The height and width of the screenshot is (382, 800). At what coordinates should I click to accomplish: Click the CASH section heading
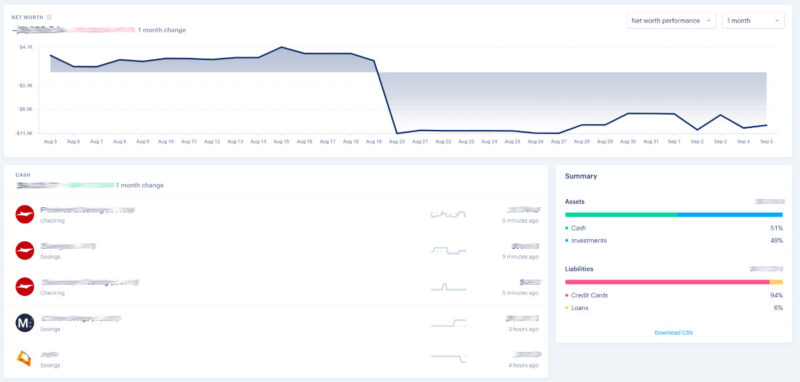pyautogui.click(x=22, y=175)
